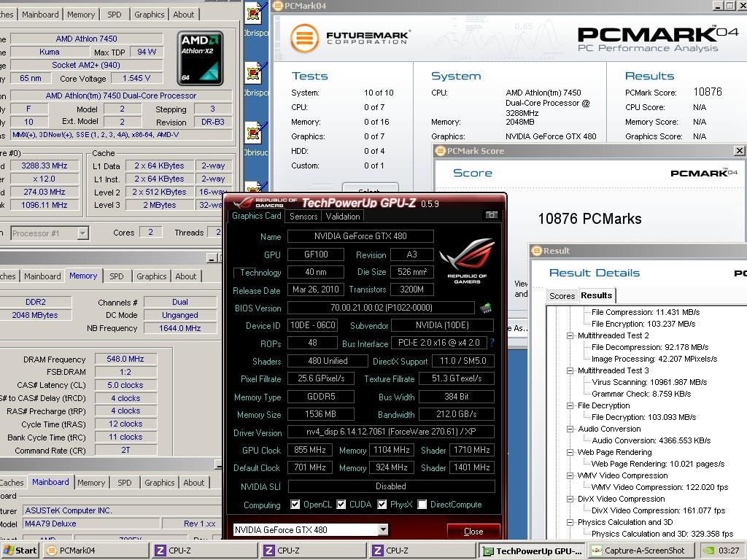Select the Graphics Card tab in GPU-Z

[256, 216]
